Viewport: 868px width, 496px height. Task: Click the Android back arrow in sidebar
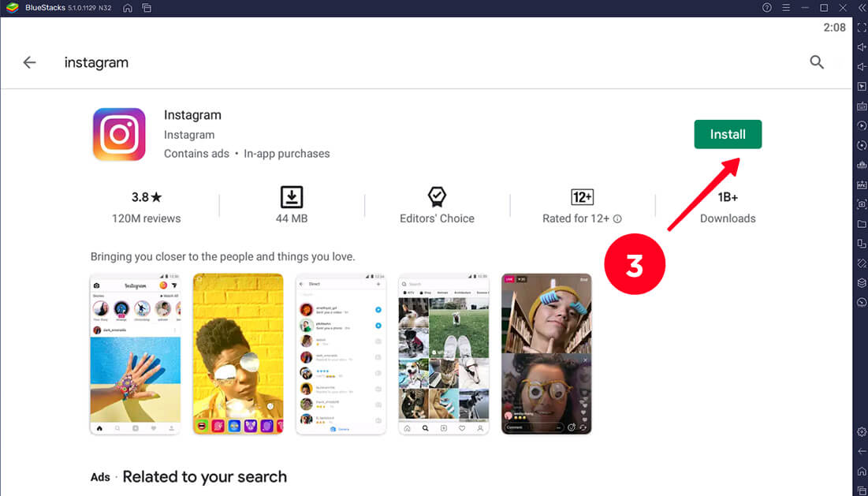(x=862, y=452)
